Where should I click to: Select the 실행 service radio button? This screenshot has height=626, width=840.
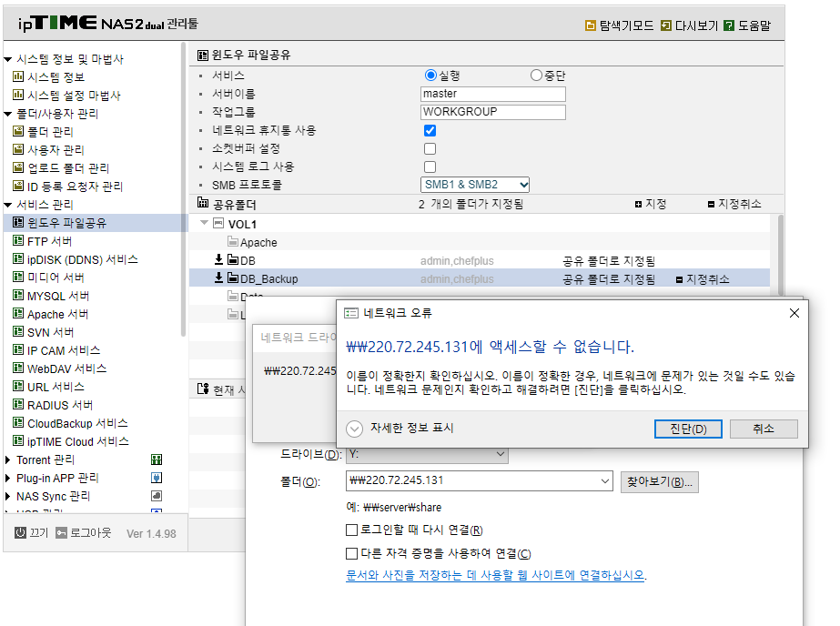[430, 75]
